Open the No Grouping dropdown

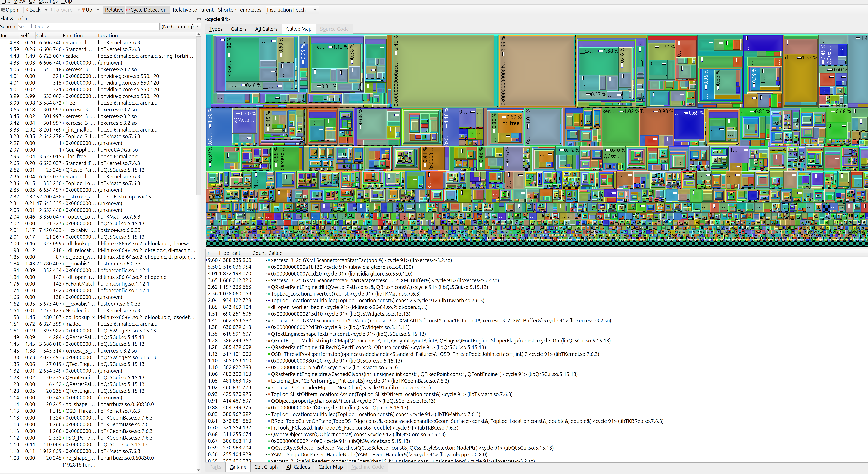pos(180,27)
